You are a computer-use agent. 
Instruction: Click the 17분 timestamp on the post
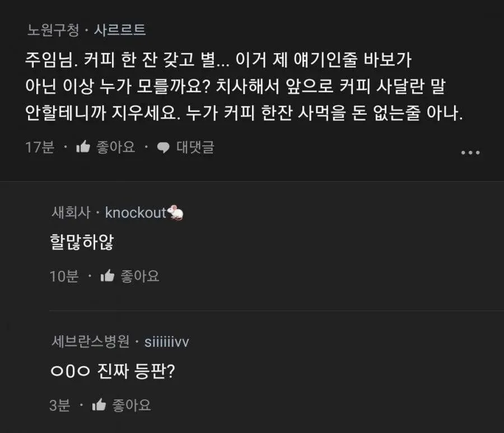tap(40, 147)
